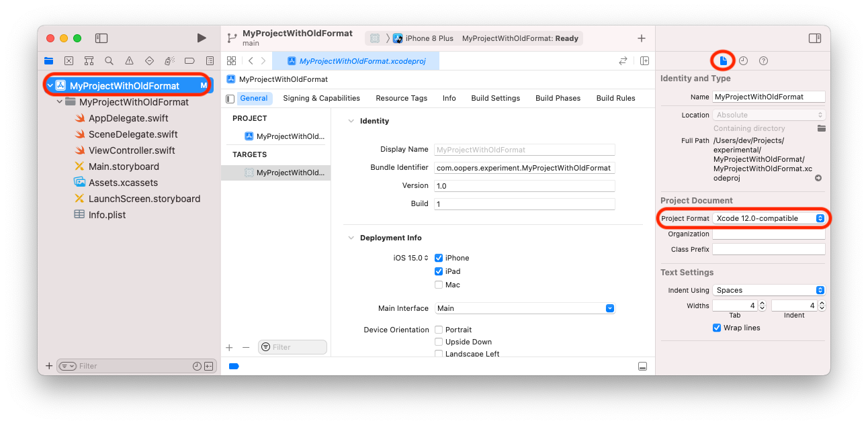The width and height of the screenshot is (868, 425).
Task: Run the project with the play button
Action: 202,38
